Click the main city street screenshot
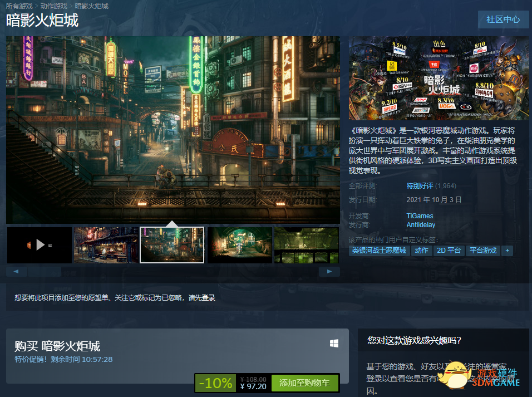The height and width of the screenshot is (397, 532). [173, 130]
